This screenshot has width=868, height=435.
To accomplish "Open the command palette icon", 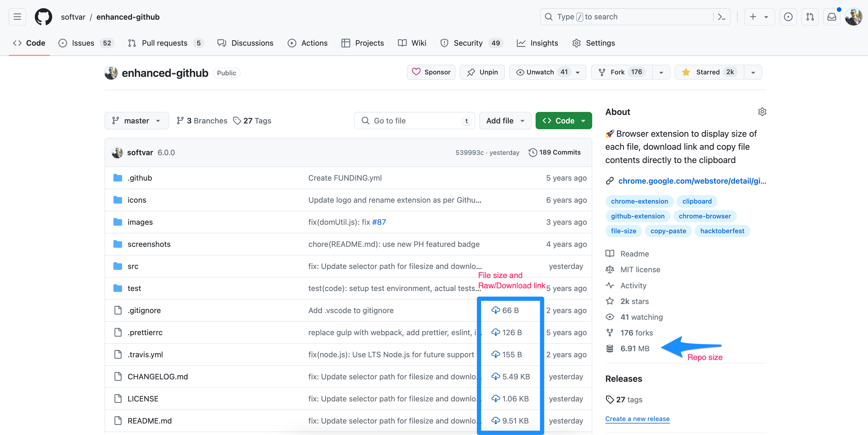I will coord(721,17).
